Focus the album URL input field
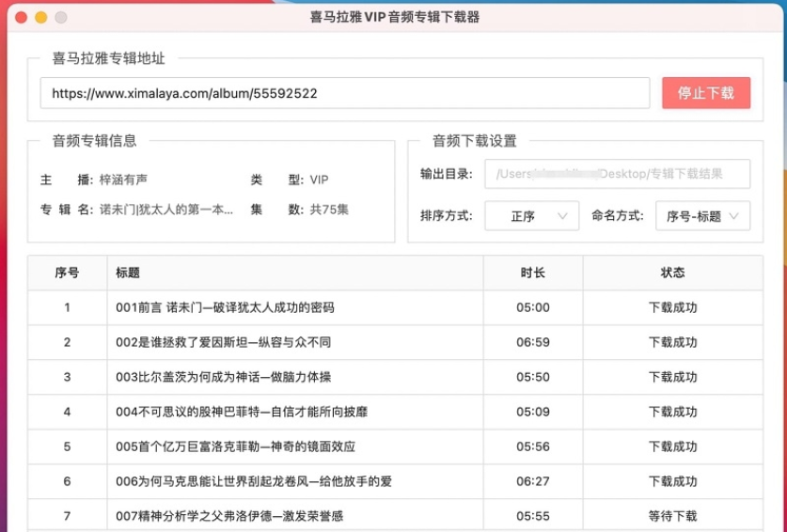 pos(345,93)
